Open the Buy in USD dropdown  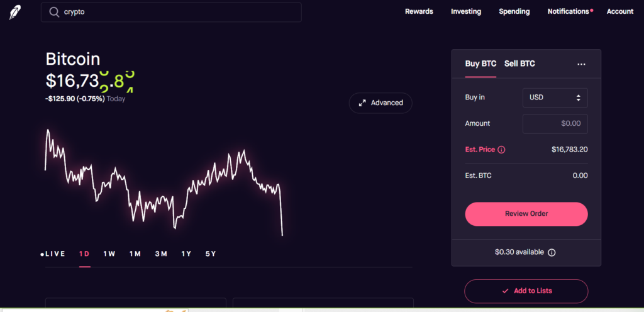tap(555, 97)
